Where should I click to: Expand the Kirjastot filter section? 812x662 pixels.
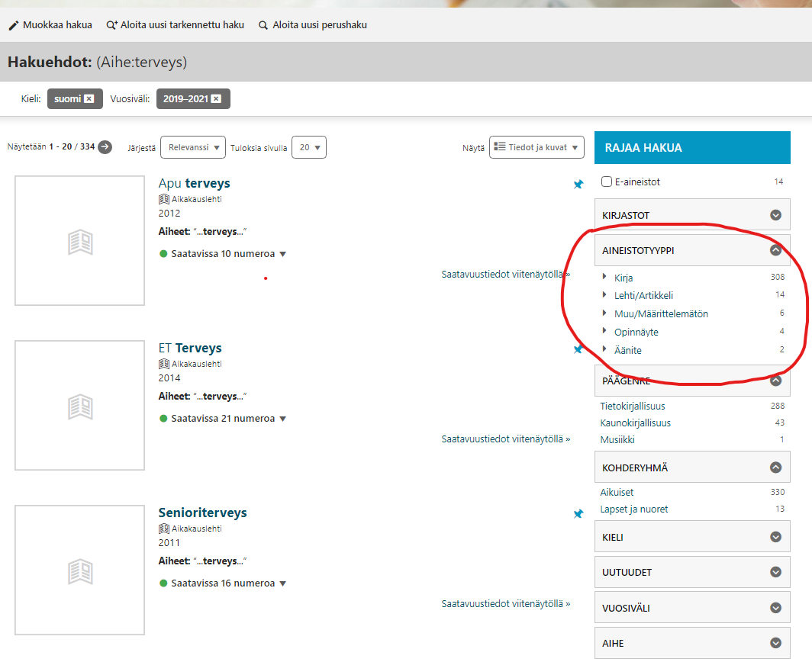point(775,215)
